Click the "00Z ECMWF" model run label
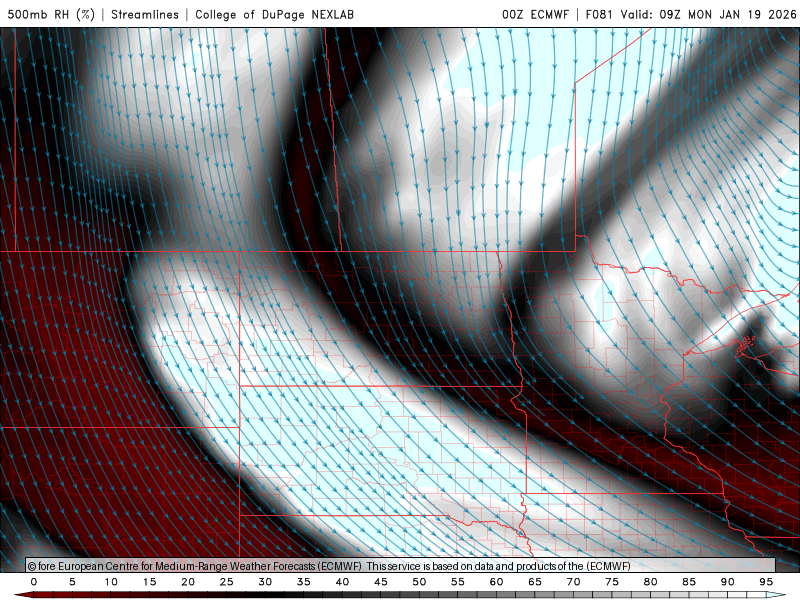800x600 pixels. pyautogui.click(x=535, y=14)
